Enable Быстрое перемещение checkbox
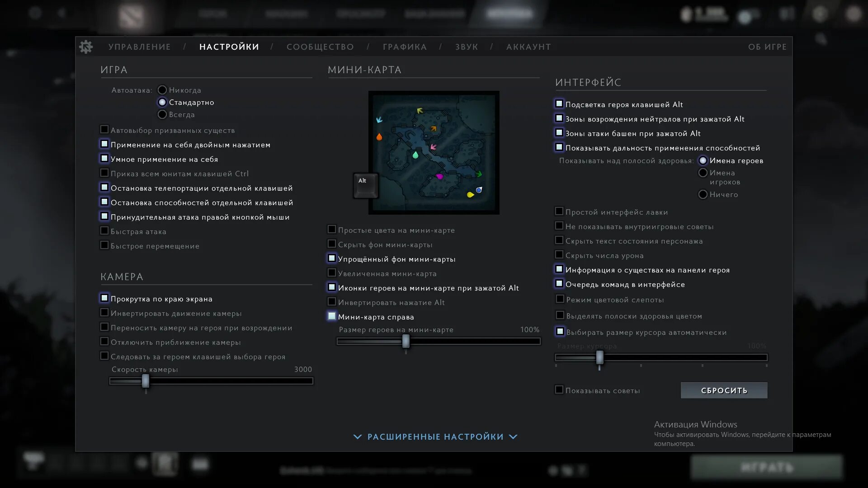Image resolution: width=868 pixels, height=488 pixels. [x=104, y=245]
